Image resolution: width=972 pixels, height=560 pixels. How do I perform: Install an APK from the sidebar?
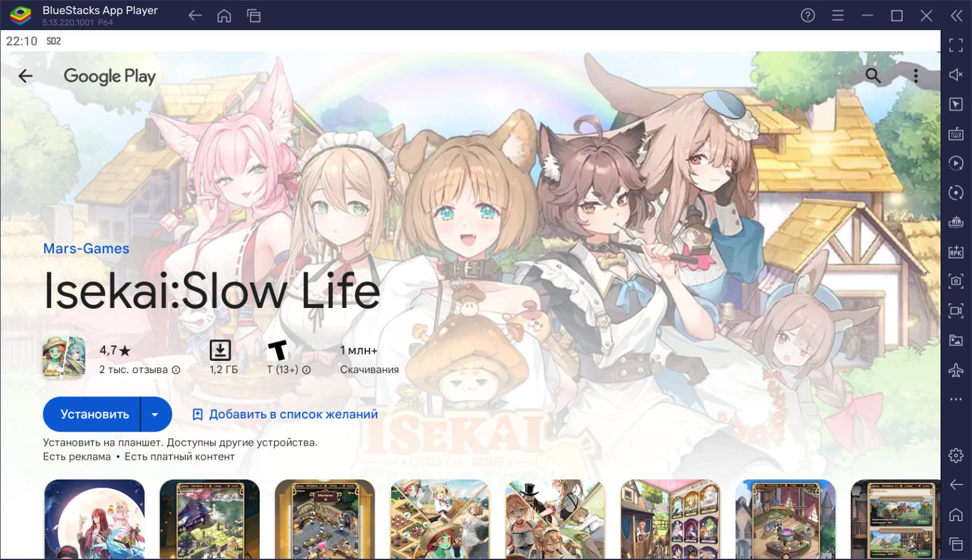click(x=956, y=251)
